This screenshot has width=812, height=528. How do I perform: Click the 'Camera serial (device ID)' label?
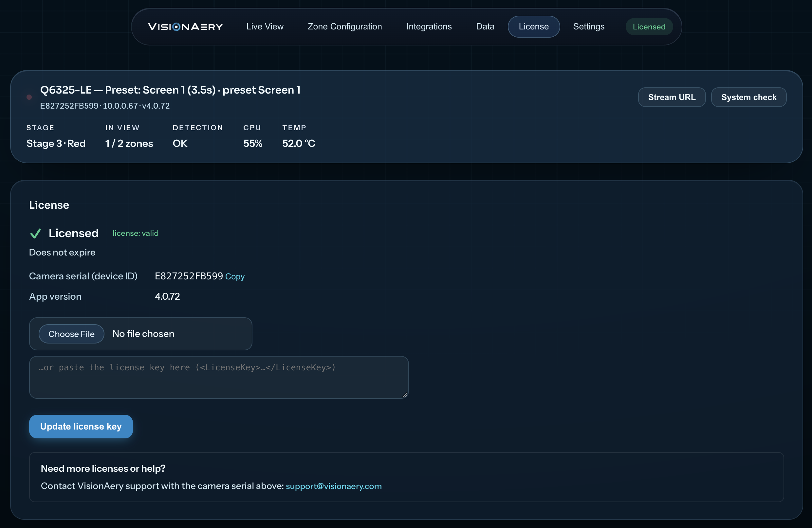click(83, 276)
